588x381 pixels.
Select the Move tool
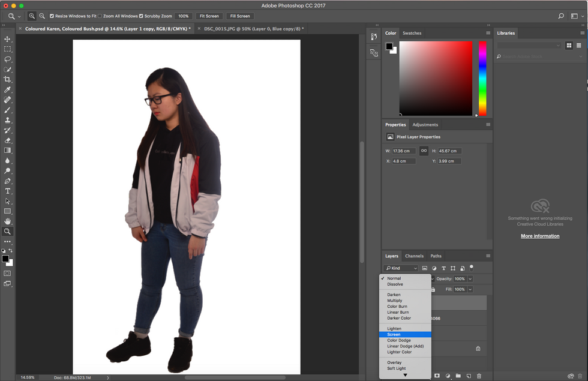point(7,39)
